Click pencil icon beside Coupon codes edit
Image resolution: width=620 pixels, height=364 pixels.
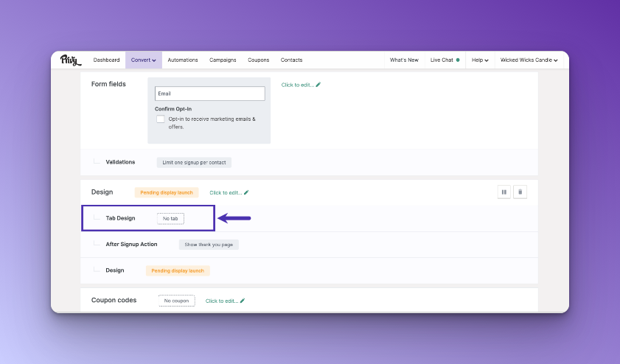coord(243,301)
